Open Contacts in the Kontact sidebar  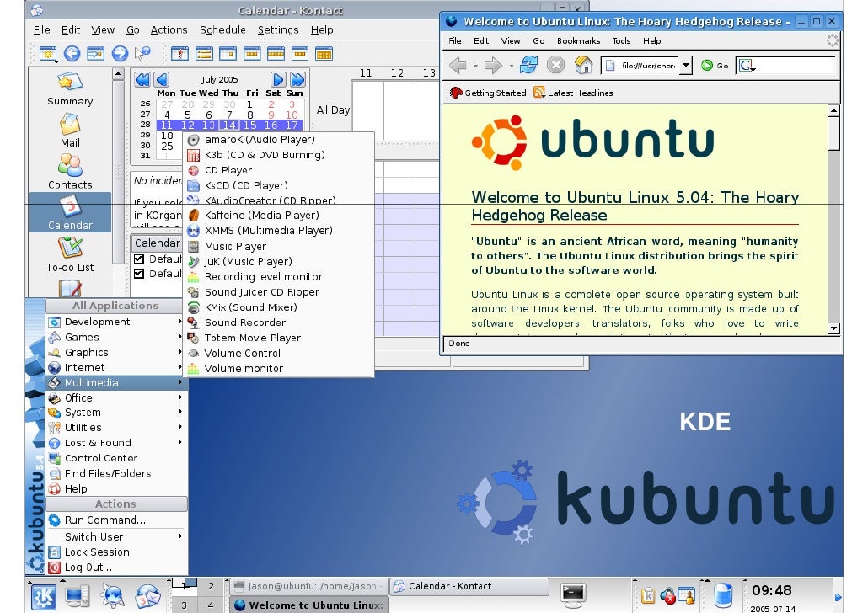pyautogui.click(x=70, y=172)
